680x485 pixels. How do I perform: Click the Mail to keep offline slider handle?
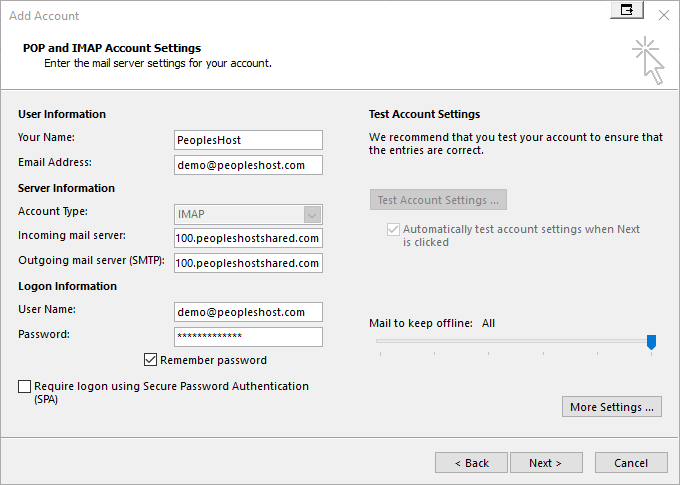651,342
